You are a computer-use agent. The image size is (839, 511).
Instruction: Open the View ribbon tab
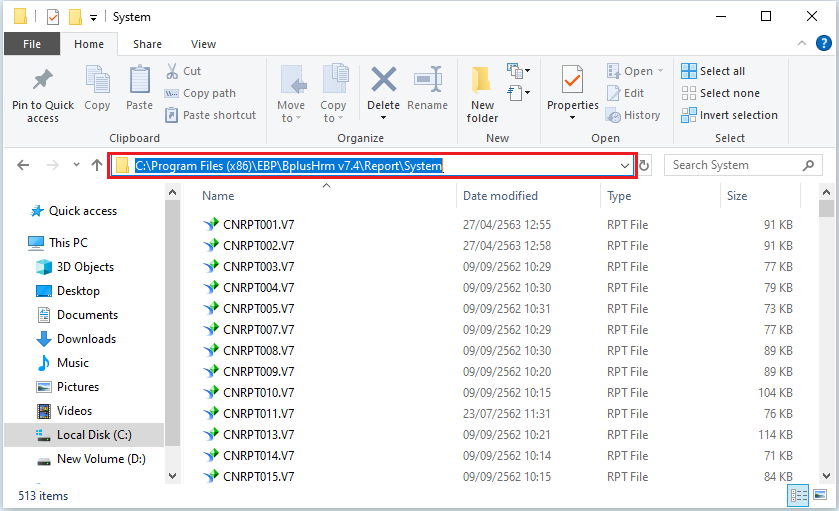pos(203,44)
